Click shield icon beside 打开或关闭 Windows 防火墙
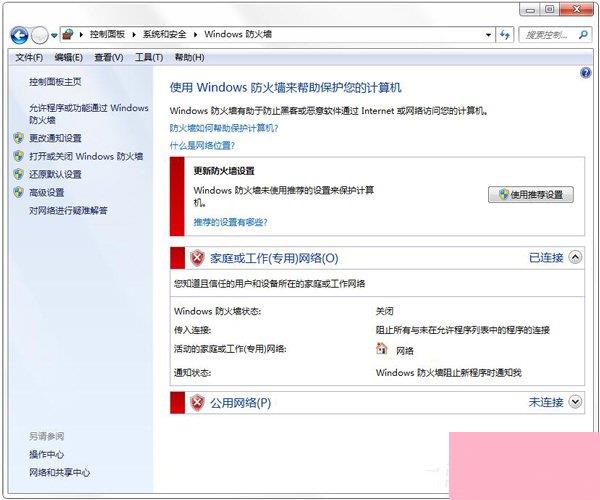This screenshot has width=600, height=500. (18, 156)
